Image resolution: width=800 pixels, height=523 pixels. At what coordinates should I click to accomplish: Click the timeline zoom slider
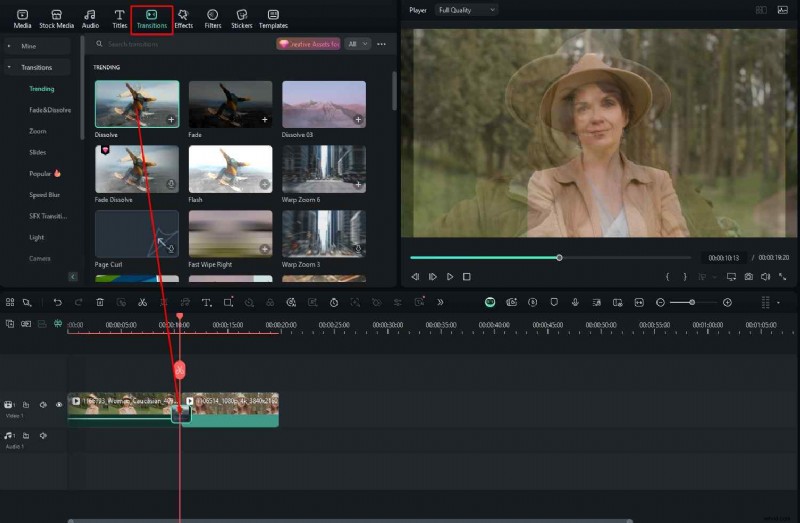(692, 302)
